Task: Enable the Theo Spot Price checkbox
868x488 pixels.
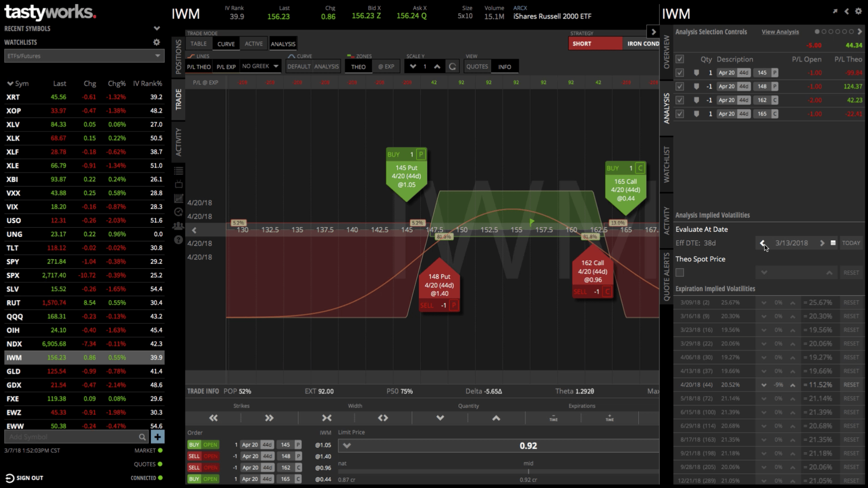Action: 680,272
